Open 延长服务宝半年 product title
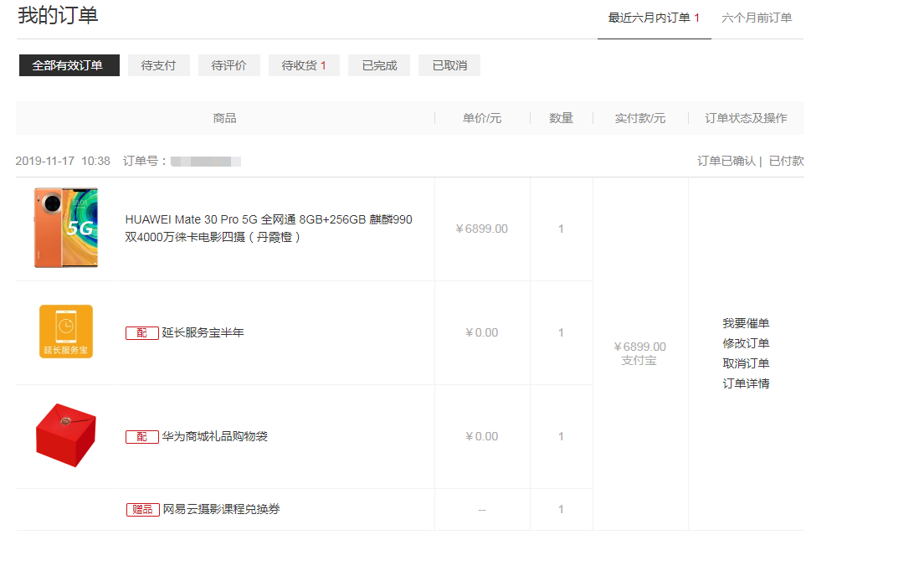The height and width of the screenshot is (576, 924). coord(203,332)
